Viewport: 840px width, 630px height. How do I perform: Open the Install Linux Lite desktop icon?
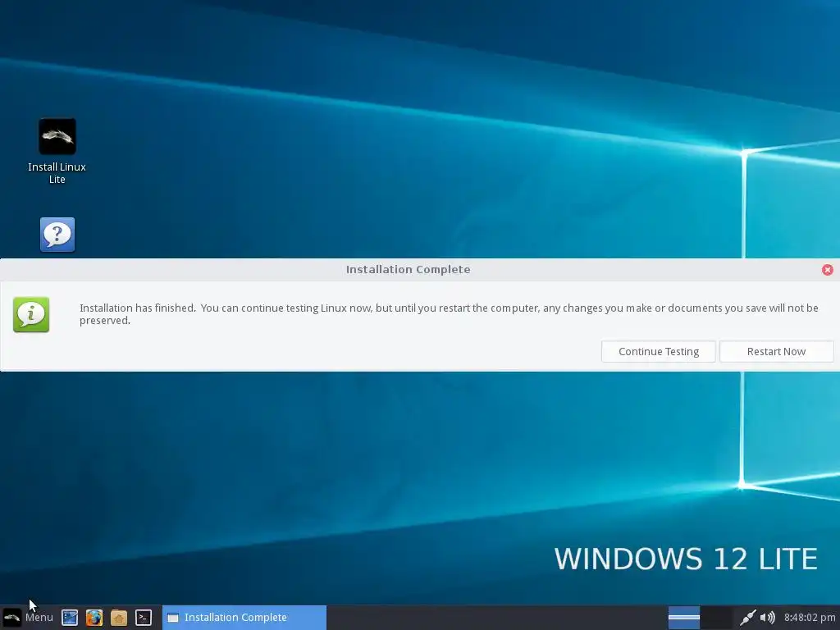[57, 151]
